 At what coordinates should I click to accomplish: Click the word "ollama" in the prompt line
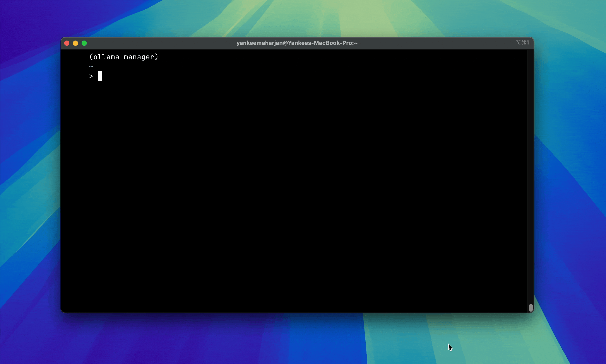[106, 57]
